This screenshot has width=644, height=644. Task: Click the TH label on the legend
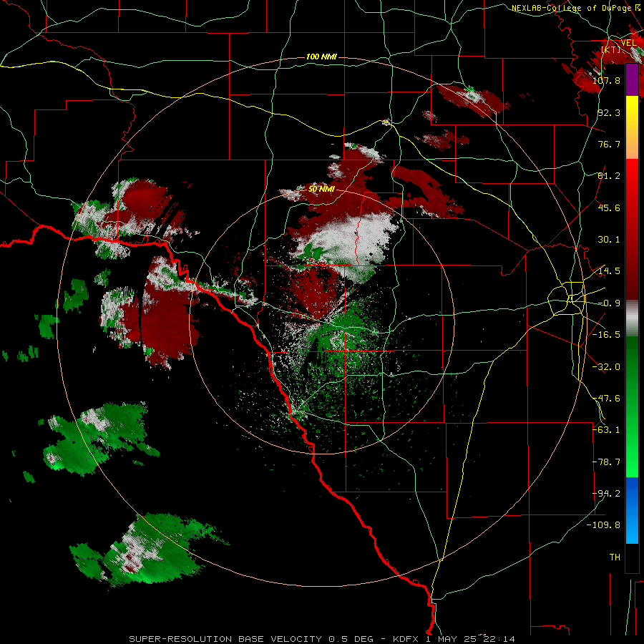615,557
